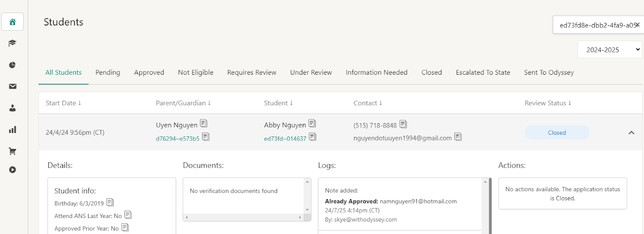Sort by Contact column
This screenshot has height=234, width=644.
tap(368, 103)
